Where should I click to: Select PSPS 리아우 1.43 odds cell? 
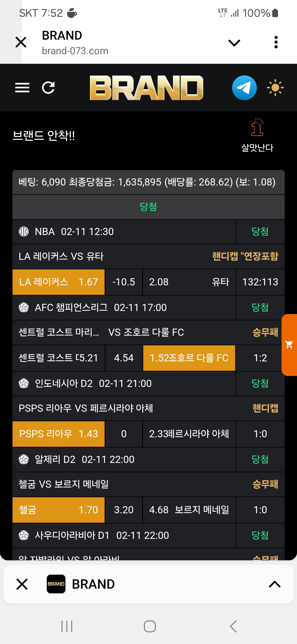coord(59,434)
